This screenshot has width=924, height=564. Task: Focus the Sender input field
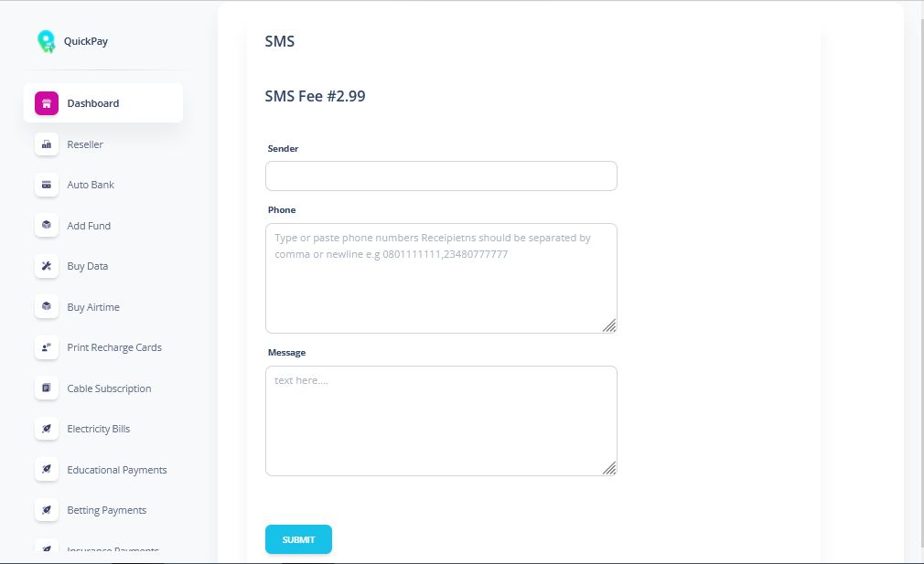coord(441,176)
